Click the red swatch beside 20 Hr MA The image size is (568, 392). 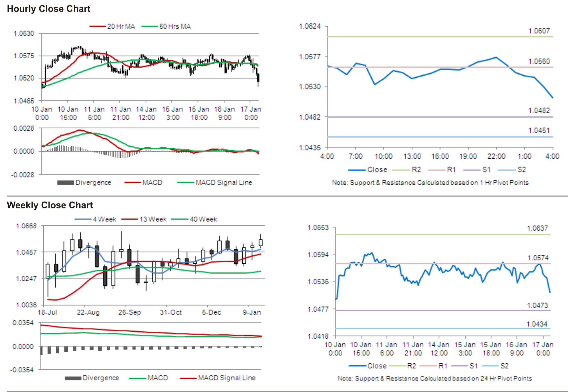(x=98, y=26)
